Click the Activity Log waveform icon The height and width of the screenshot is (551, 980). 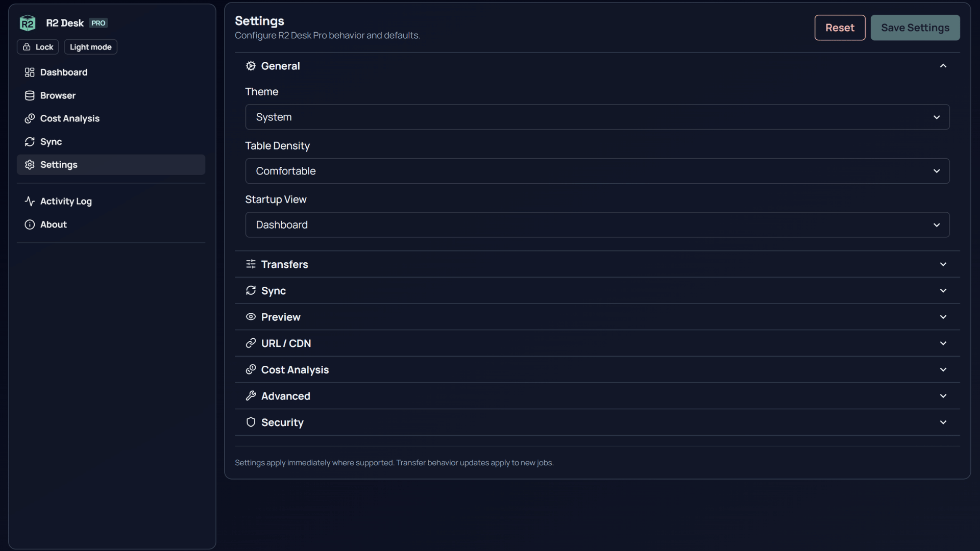(x=30, y=201)
